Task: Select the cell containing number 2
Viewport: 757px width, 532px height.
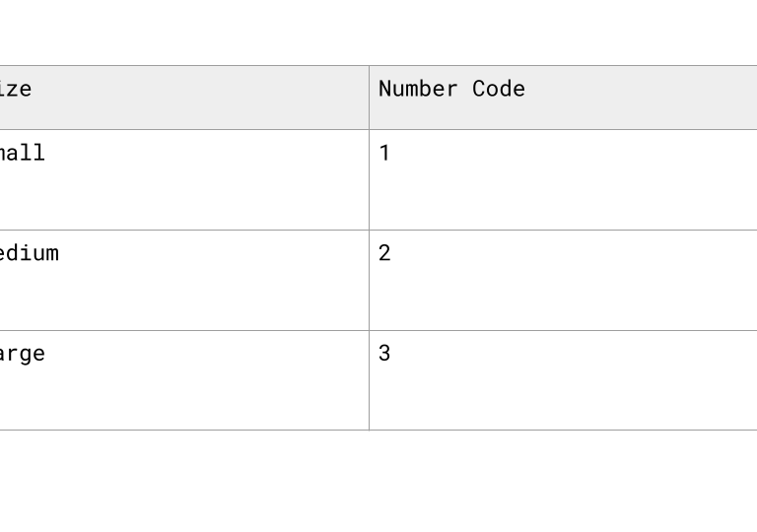Action: (562, 280)
